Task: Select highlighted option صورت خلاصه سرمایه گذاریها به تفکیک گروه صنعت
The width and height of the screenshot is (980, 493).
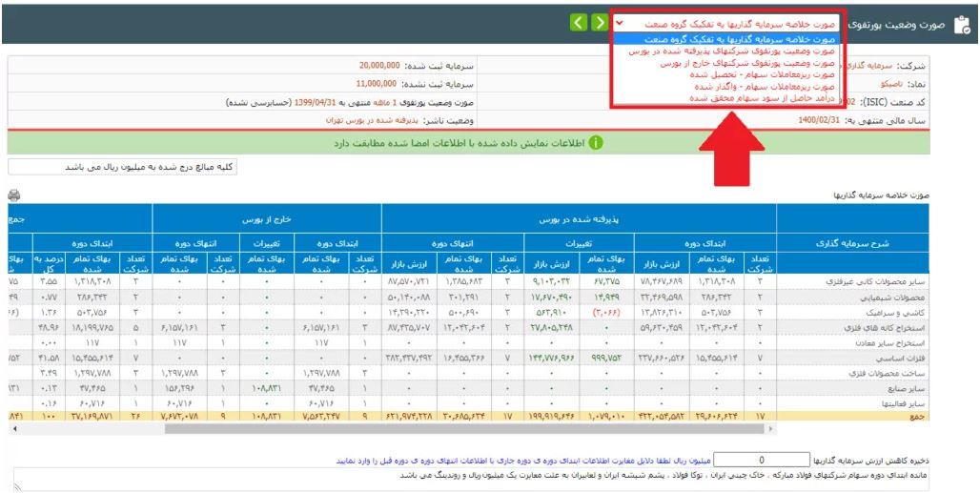Action: pyautogui.click(x=725, y=39)
